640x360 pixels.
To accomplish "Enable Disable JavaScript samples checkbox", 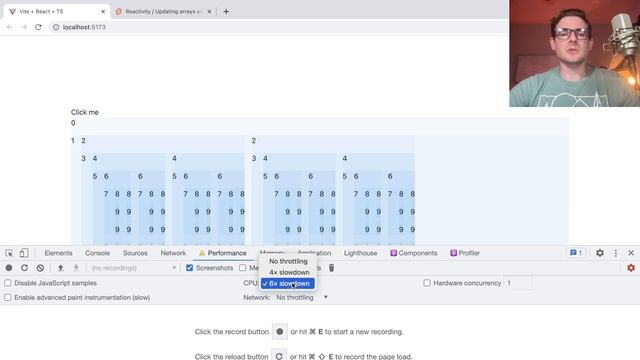I will point(8,283).
